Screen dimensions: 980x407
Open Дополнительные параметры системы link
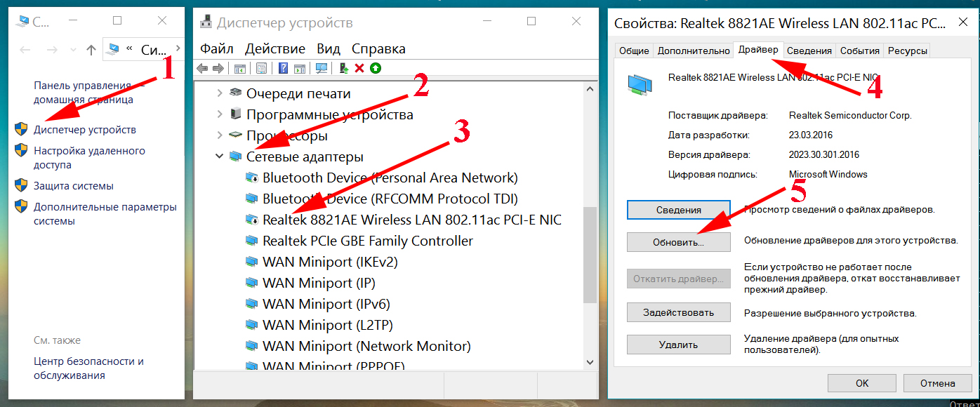pyautogui.click(x=105, y=214)
